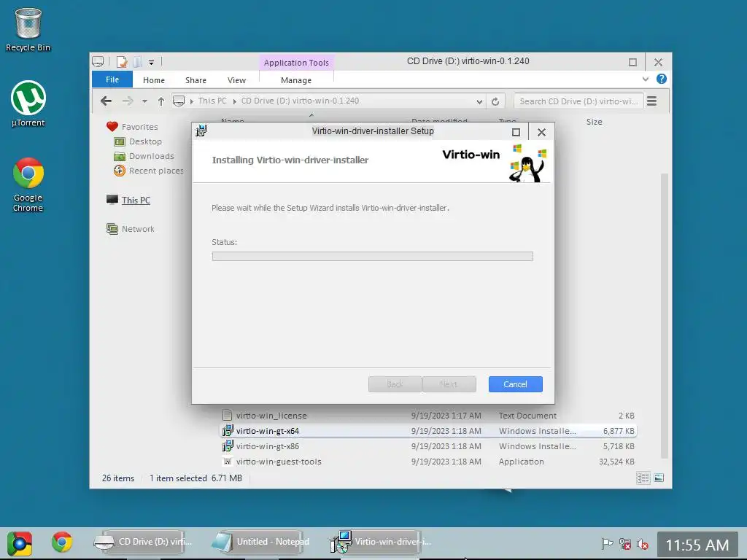747x560 pixels.
Task: Go Forward in the Explorer window
Action: coord(128,101)
